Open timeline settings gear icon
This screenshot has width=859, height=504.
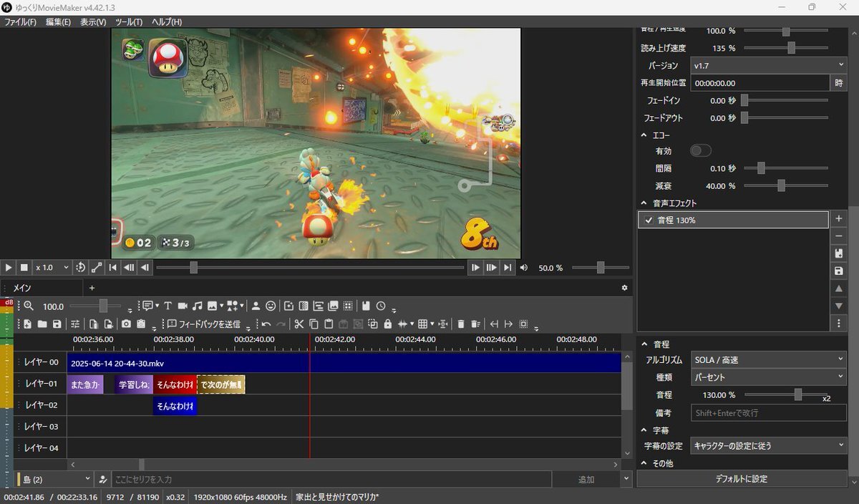624,288
